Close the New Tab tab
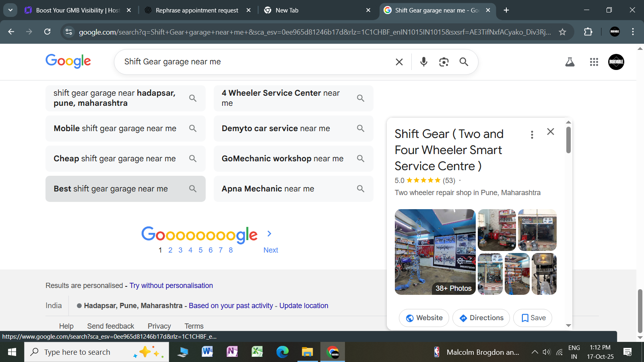The height and width of the screenshot is (362, 644). click(368, 10)
